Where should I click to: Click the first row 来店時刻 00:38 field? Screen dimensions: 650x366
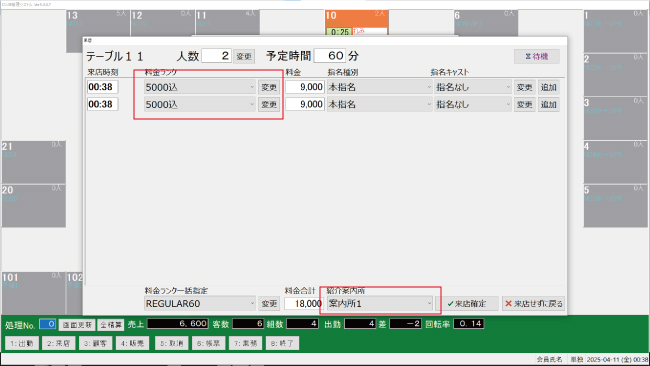tap(103, 87)
